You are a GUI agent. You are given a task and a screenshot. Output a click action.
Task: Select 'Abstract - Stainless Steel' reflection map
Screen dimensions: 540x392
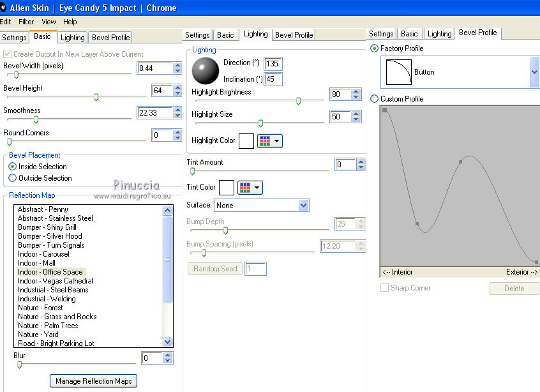(56, 218)
